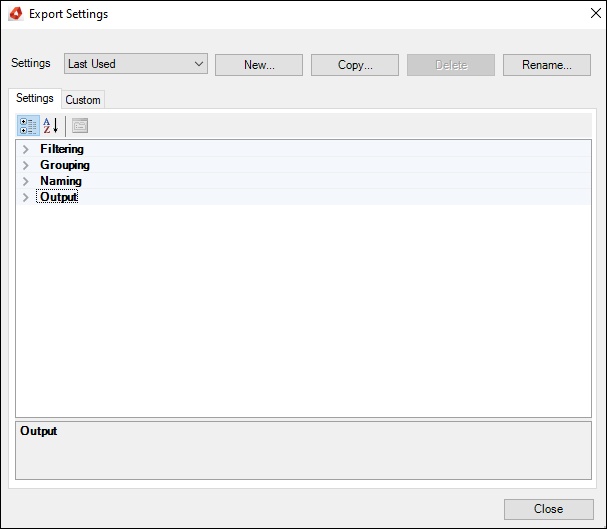
Task: Expand the Output category chevron
Action: [x=26, y=197]
